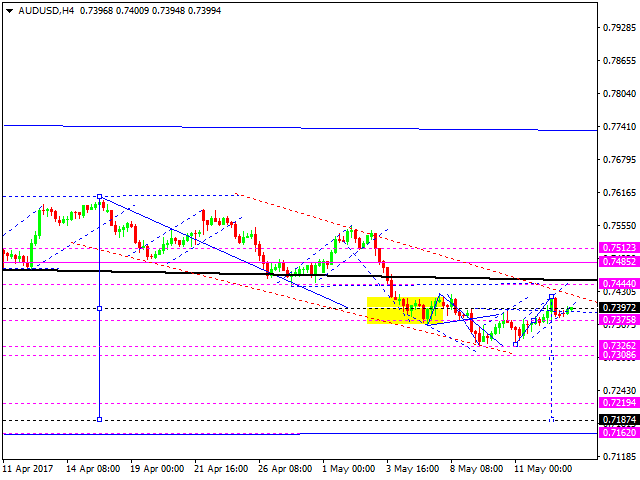
Task: Click the 3 May 16:00 time label
Action: pyautogui.click(x=412, y=469)
